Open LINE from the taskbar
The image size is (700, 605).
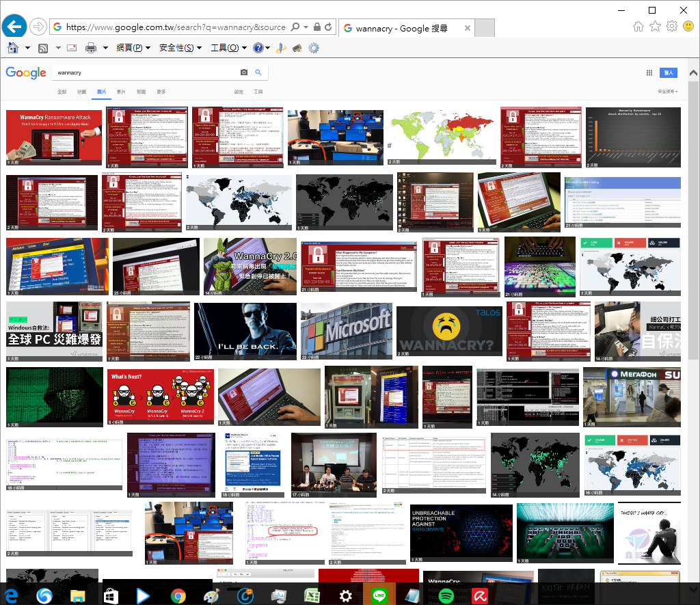[379, 595]
